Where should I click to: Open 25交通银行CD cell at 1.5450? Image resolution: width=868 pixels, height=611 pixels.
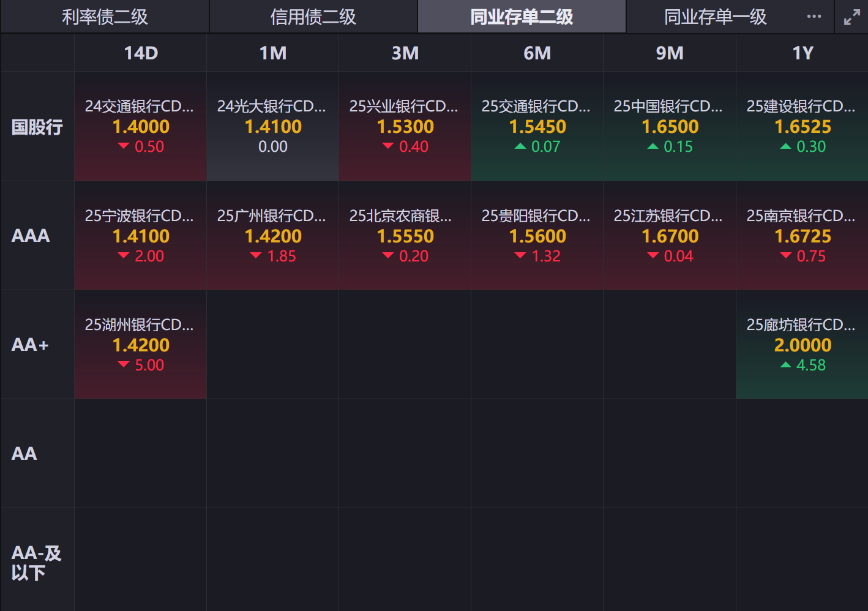(x=537, y=127)
